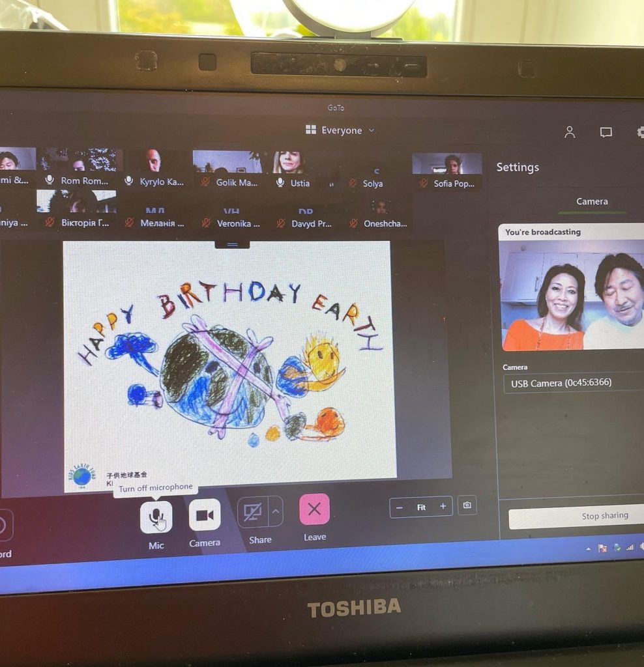Image resolution: width=644 pixels, height=667 pixels.
Task: Click muted mic icon beside Oneshcha
Action: [x=354, y=223]
